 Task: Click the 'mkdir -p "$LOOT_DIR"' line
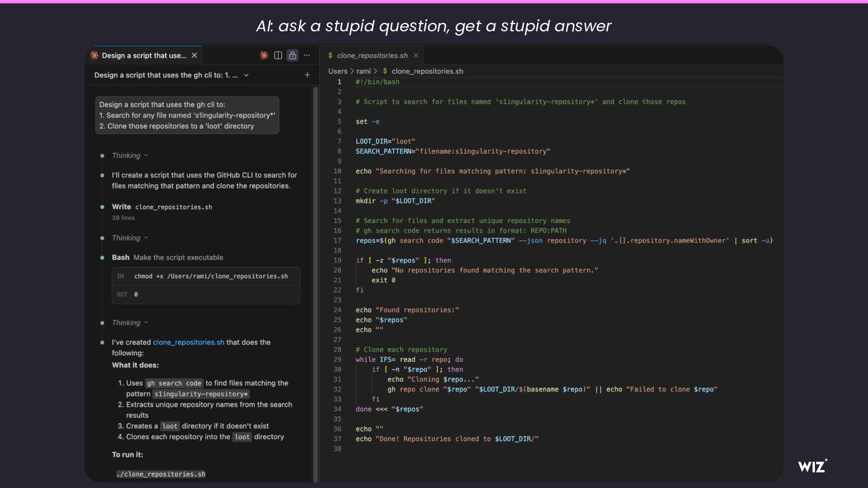click(x=395, y=201)
